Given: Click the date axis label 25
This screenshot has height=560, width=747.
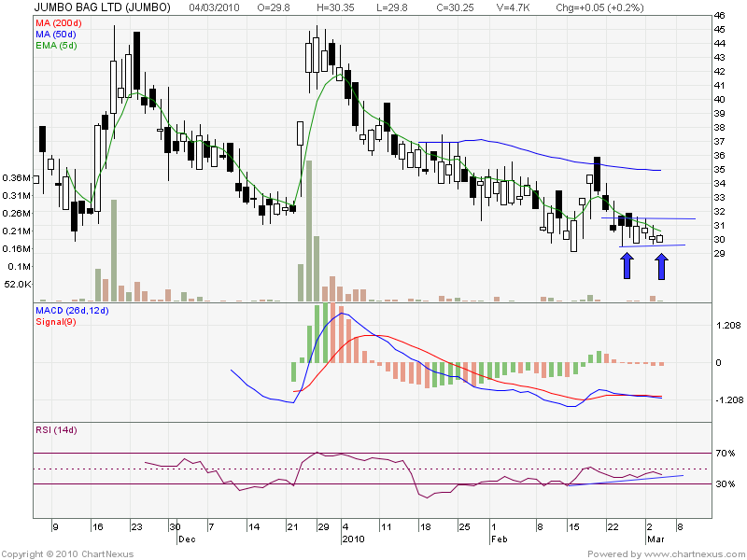Looking at the screenshot, I should coord(464,527).
